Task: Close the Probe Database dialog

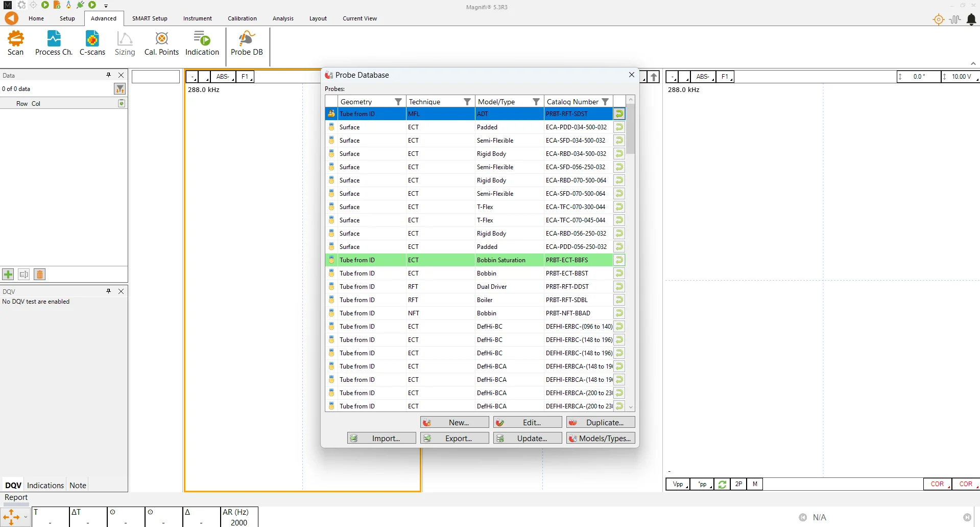Action: click(x=632, y=75)
